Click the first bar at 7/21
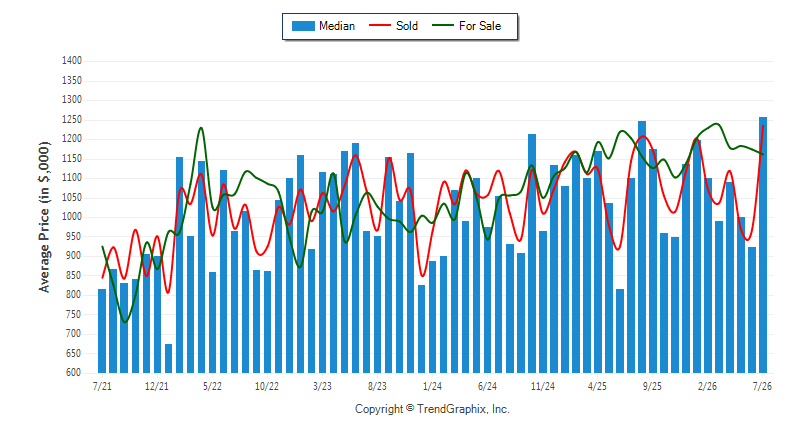 [x=102, y=331]
